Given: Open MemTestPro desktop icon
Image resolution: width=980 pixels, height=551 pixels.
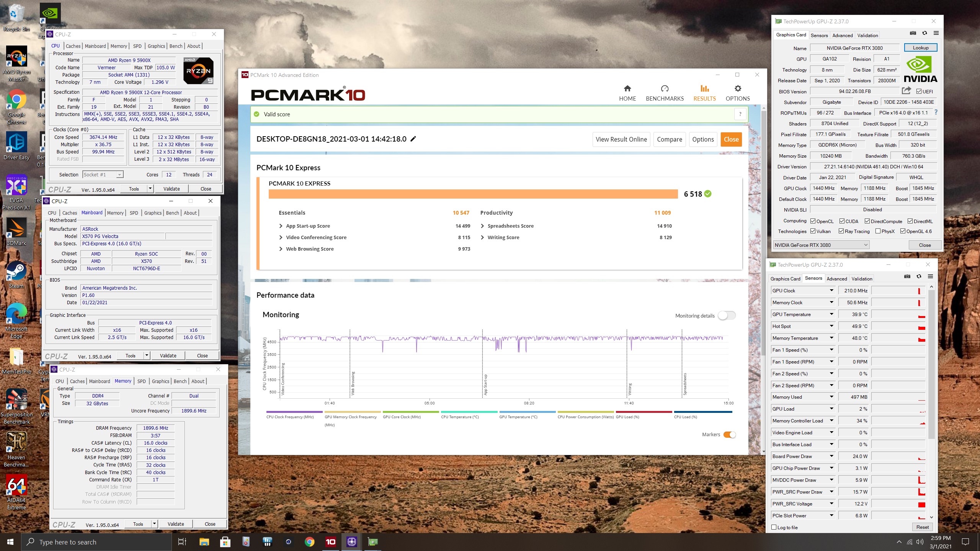Looking at the screenshot, I should pyautogui.click(x=16, y=360).
